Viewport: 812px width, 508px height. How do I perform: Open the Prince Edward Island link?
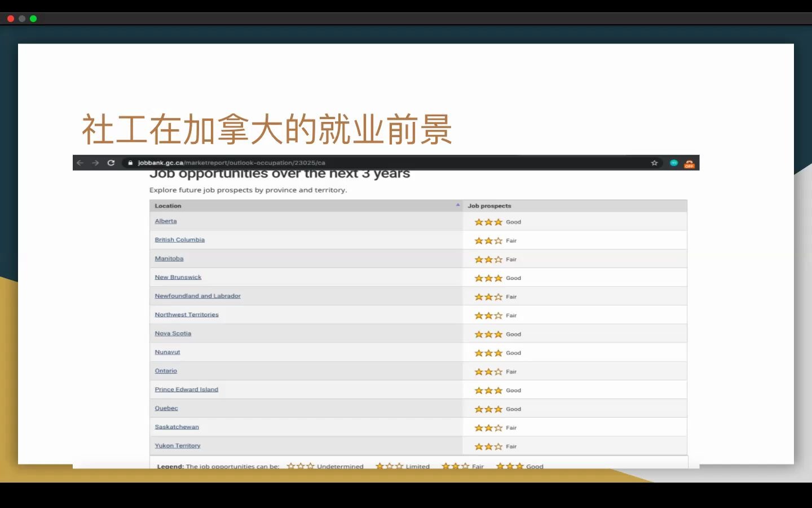(x=187, y=389)
